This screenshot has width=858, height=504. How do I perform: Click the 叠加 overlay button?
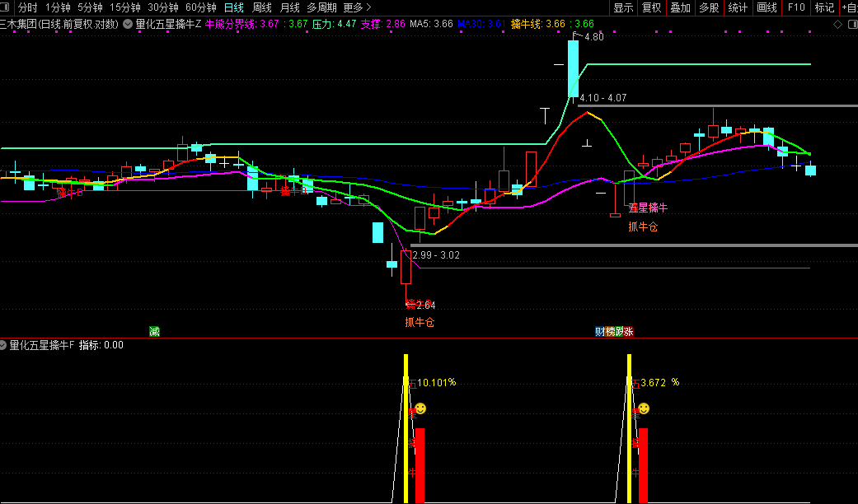[681, 7]
